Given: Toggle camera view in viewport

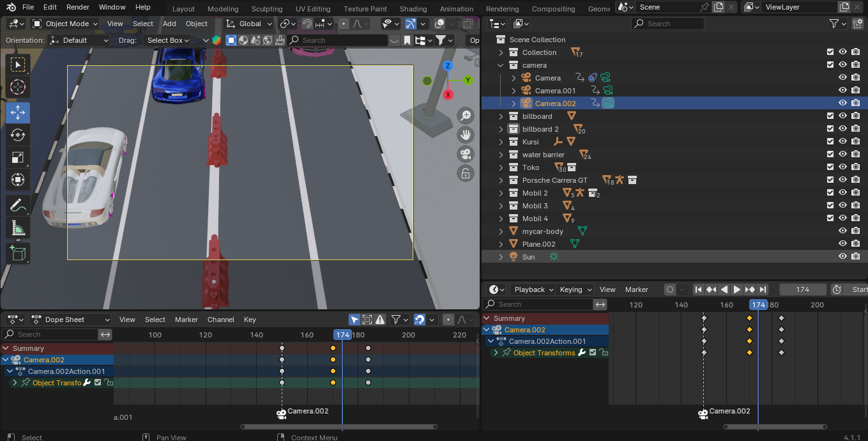Looking at the screenshot, I should point(466,154).
